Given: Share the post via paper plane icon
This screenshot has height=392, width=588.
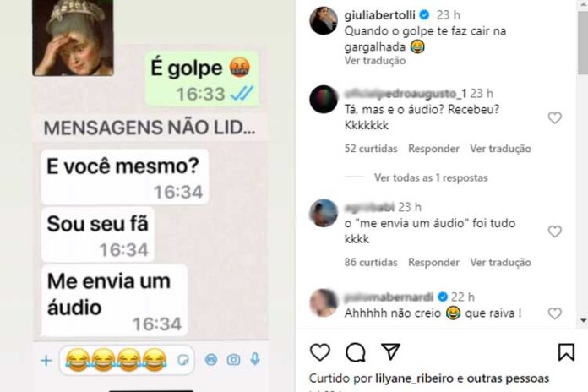Looking at the screenshot, I should (x=390, y=351).
